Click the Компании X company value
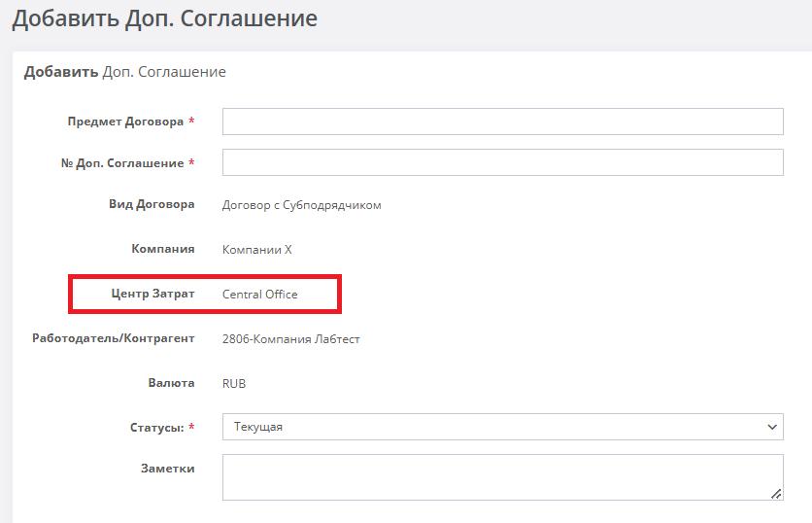The width and height of the screenshot is (812, 523). (256, 249)
